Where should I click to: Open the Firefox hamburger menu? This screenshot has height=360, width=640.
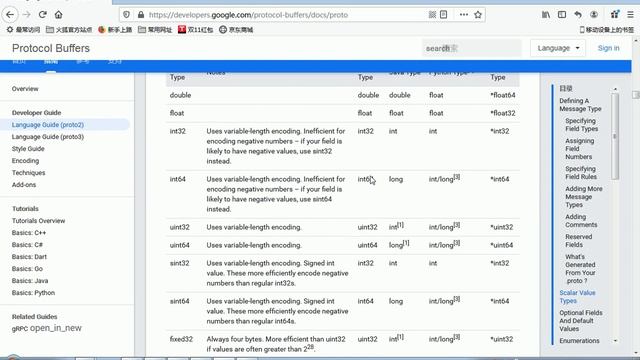click(631, 15)
